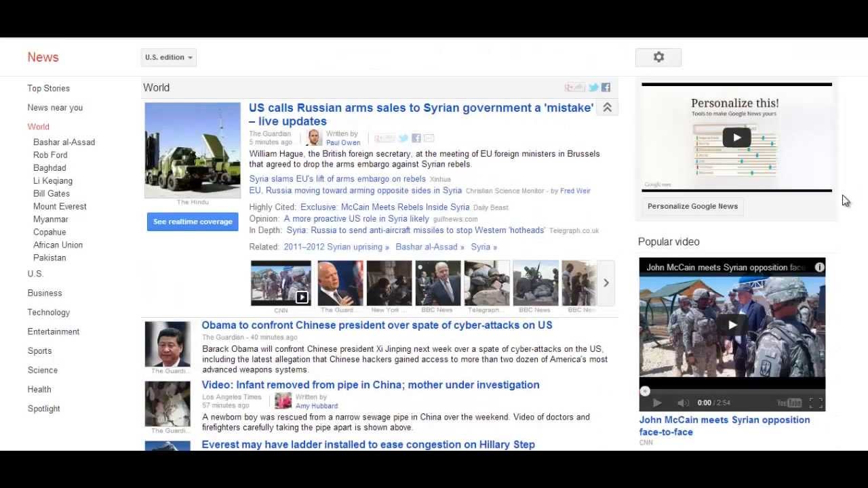Image resolution: width=868 pixels, height=488 pixels.
Task: Click Personalize Google News button
Action: pyautogui.click(x=692, y=206)
